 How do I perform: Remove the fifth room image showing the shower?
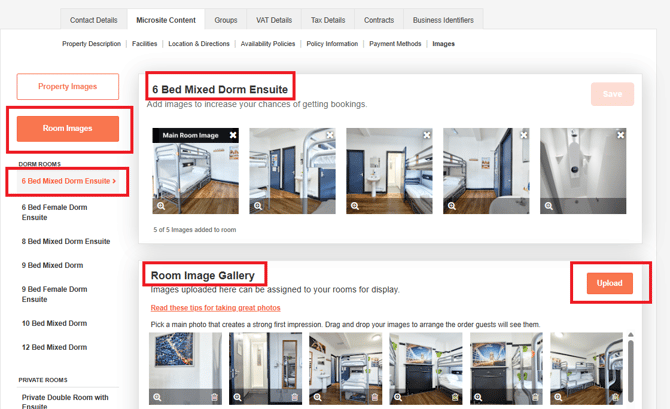621,134
